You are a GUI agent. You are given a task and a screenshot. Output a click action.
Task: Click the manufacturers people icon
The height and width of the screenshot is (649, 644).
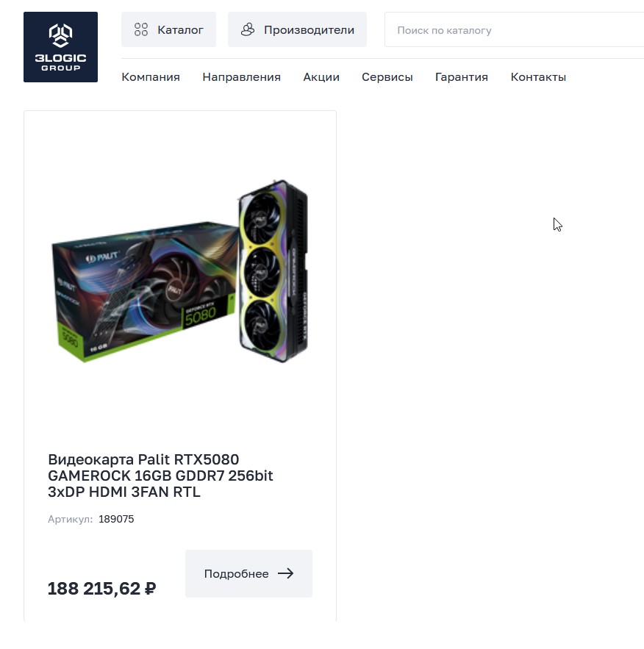248,29
